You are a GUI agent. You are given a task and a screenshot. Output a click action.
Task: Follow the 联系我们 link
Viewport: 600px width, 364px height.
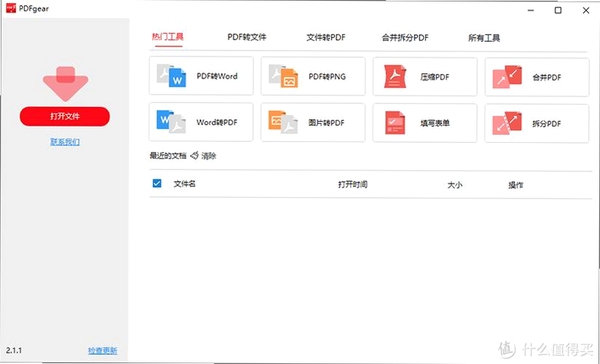[65, 142]
